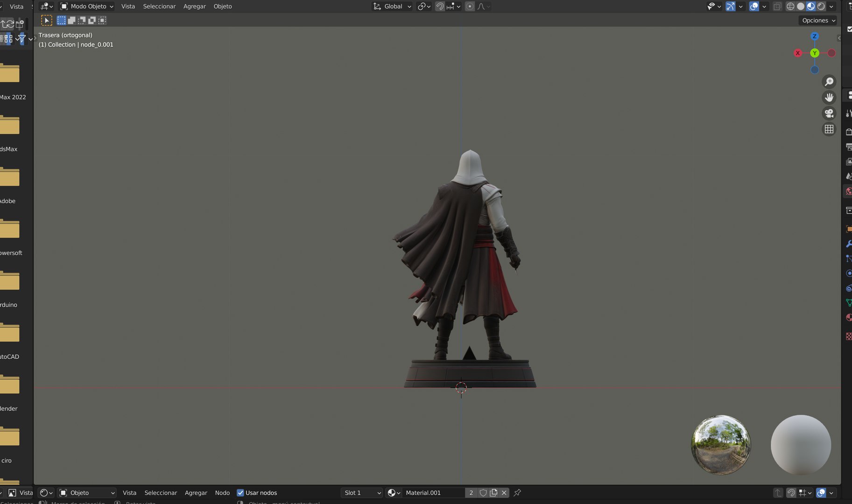This screenshot has height=504, width=852.
Task: Choose the intersect selection mode icon
Action: 102,20
